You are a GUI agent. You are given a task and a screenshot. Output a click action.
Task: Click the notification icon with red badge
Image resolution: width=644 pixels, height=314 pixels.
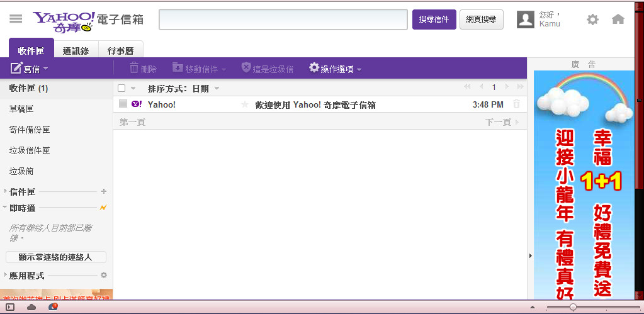pyautogui.click(x=53, y=306)
